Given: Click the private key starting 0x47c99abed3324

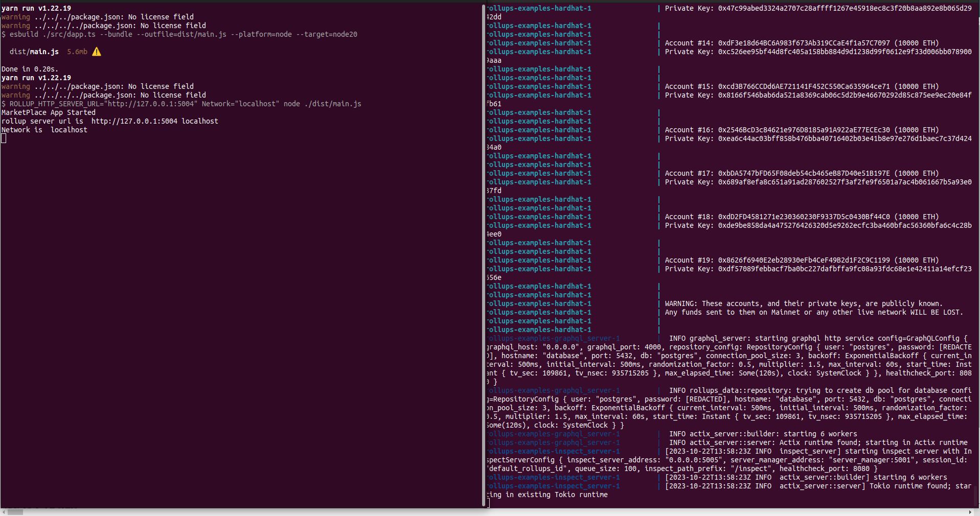Looking at the screenshot, I should pyautogui.click(x=818, y=8).
